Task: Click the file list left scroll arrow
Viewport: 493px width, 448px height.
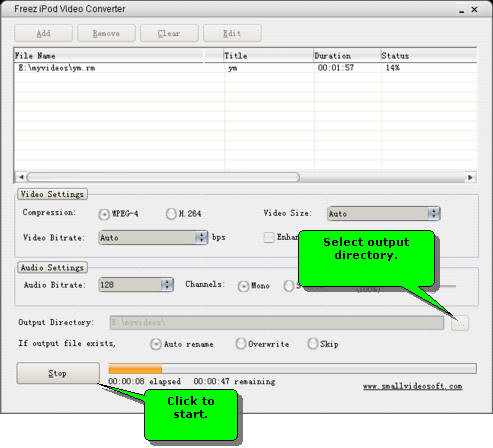Action: [21, 177]
